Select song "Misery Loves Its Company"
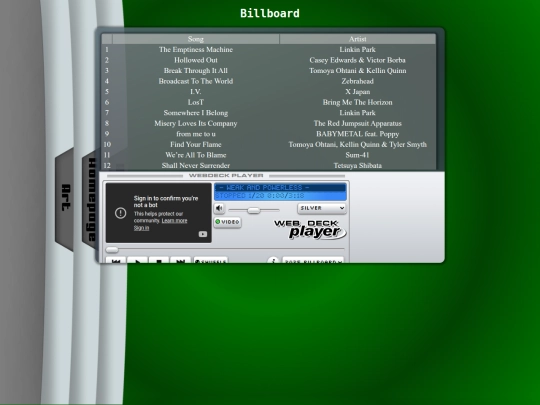Image resolution: width=540 pixels, height=405 pixels. click(196, 123)
